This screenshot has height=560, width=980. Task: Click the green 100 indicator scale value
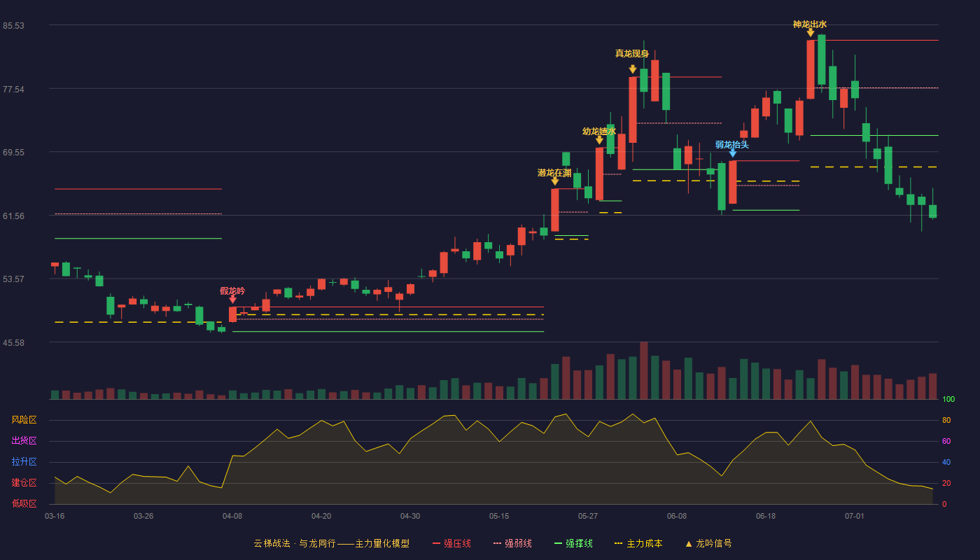point(948,400)
